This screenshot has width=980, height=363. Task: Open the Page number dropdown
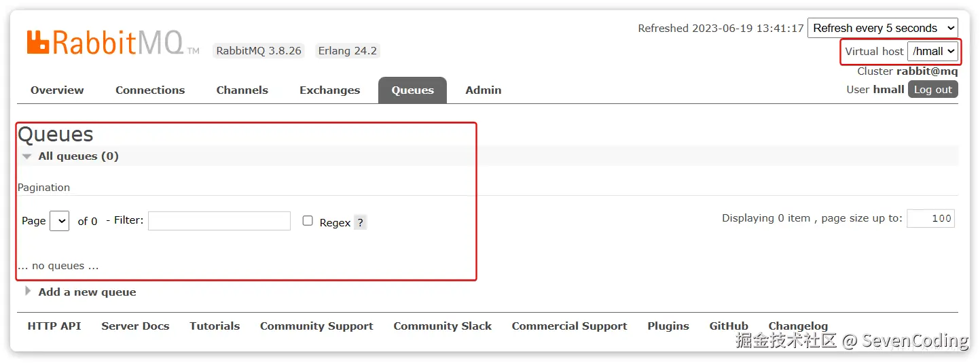(x=59, y=220)
